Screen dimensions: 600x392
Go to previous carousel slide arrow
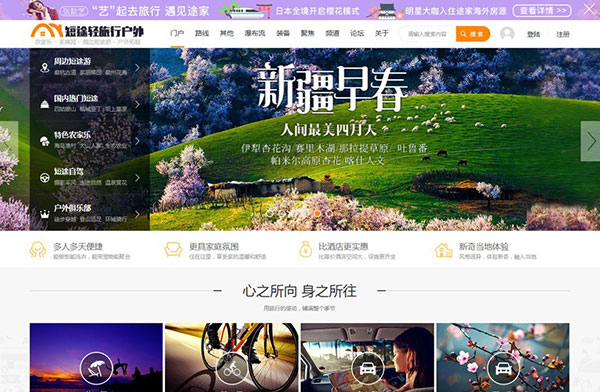point(9,141)
